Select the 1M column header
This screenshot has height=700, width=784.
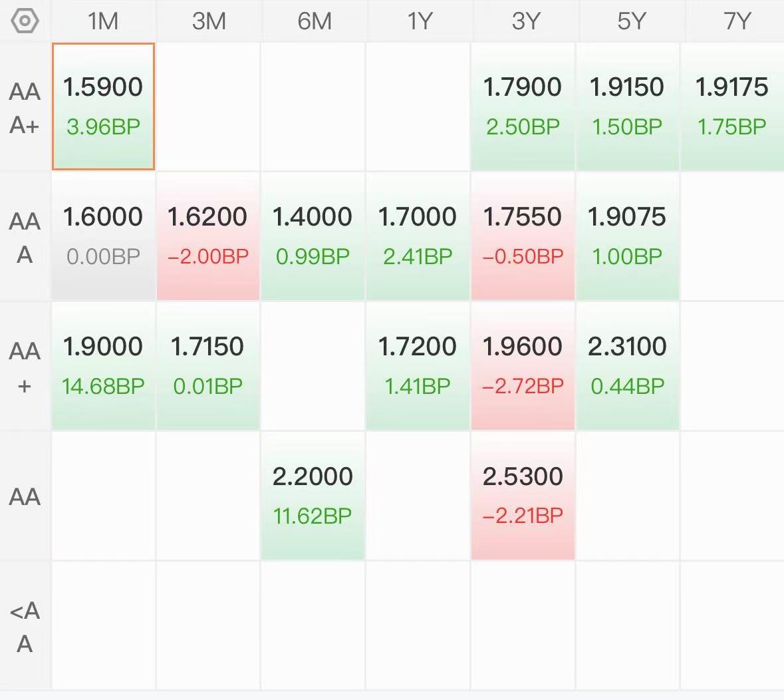tap(103, 21)
